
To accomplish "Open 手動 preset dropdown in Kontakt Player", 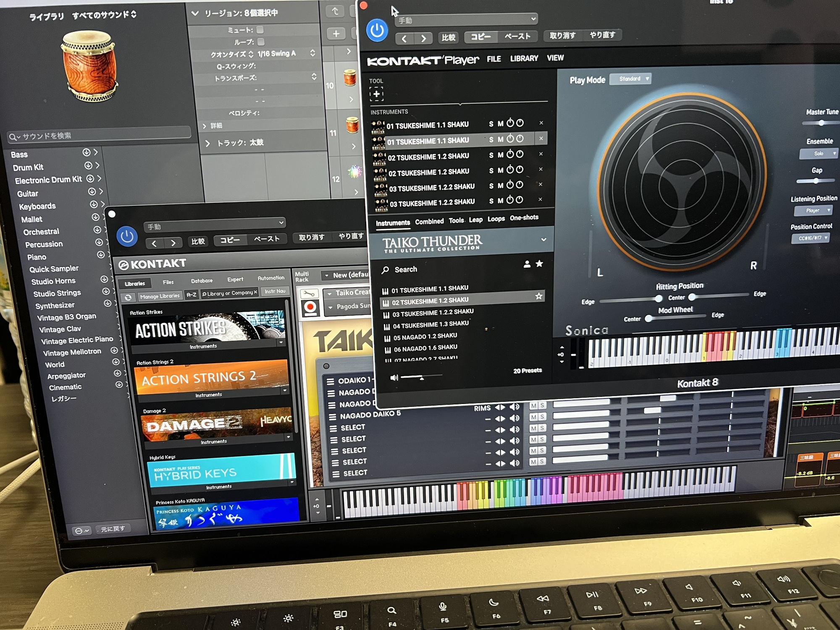I will click(466, 20).
